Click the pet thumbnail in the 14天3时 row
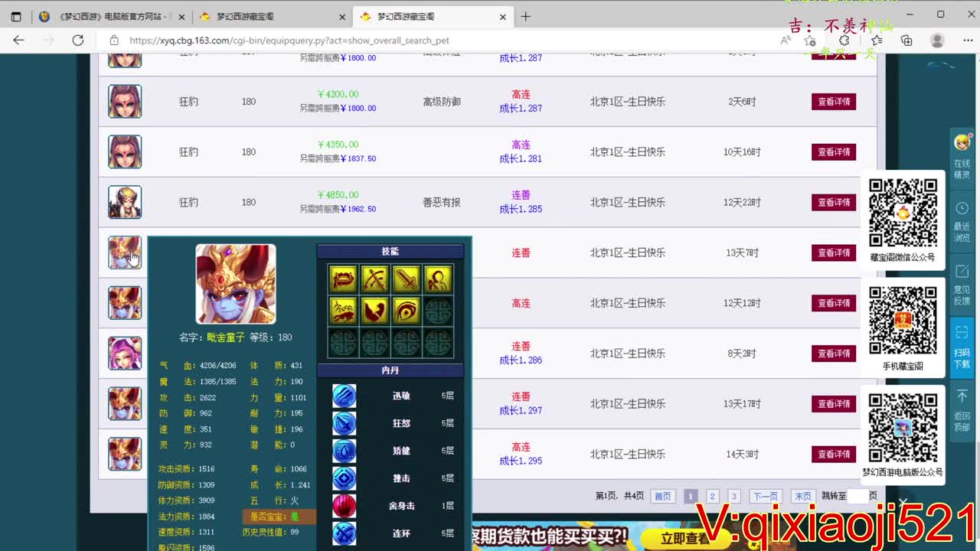Screen dimensions: 980x551 [125, 455]
